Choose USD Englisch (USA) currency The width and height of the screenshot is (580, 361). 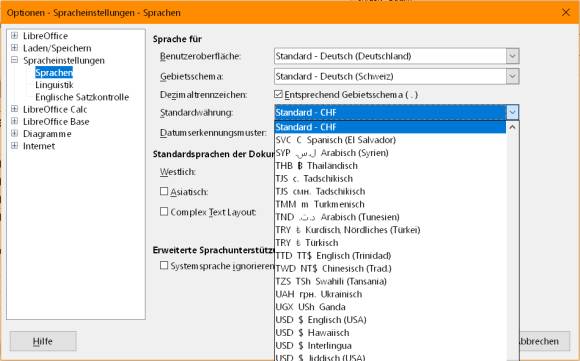390,320
